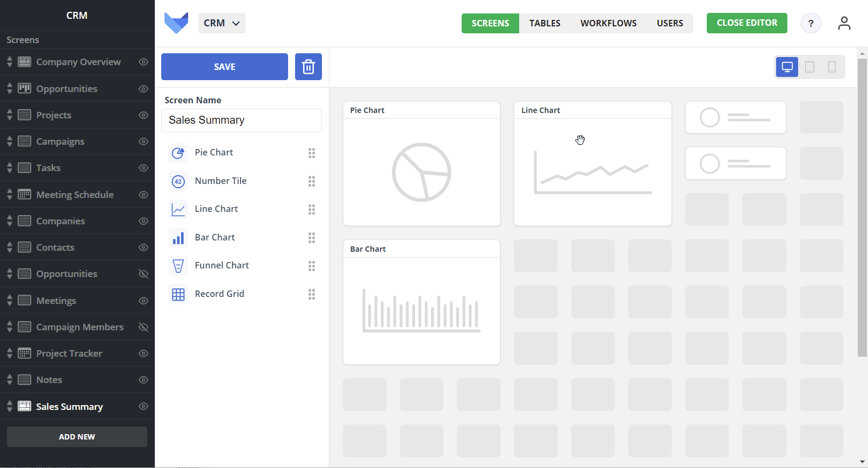The width and height of the screenshot is (868, 468).
Task: Toggle visibility of Campaign Members screen
Action: 144,327
